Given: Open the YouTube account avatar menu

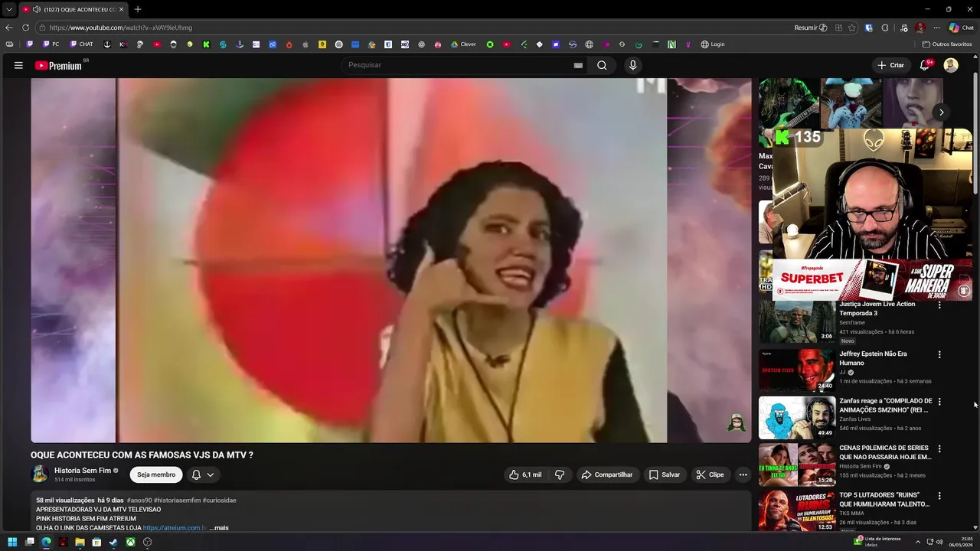Looking at the screenshot, I should (951, 65).
